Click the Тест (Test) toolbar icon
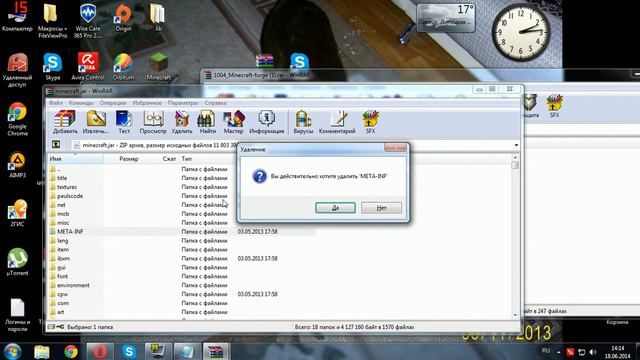Viewport: 640px width, 360px height. pyautogui.click(x=124, y=122)
